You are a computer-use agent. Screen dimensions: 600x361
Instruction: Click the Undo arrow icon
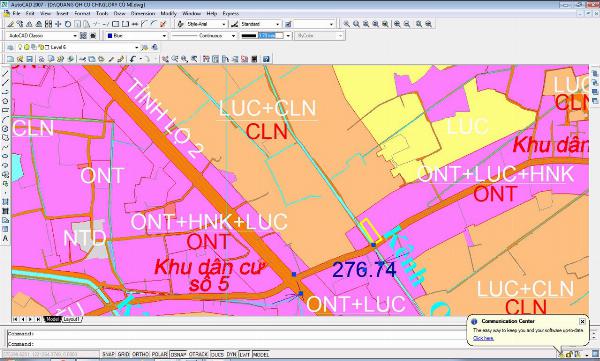[x=133, y=59]
